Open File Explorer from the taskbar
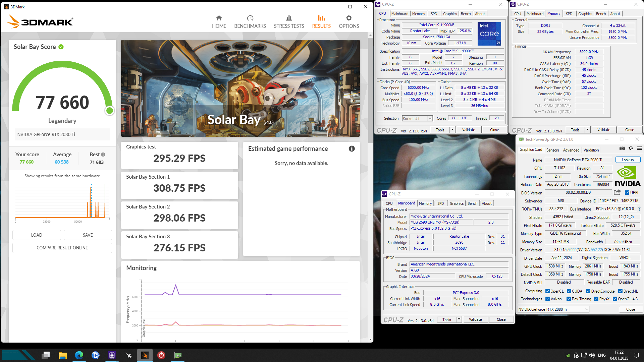The width and height of the screenshot is (644, 362). click(x=62, y=355)
